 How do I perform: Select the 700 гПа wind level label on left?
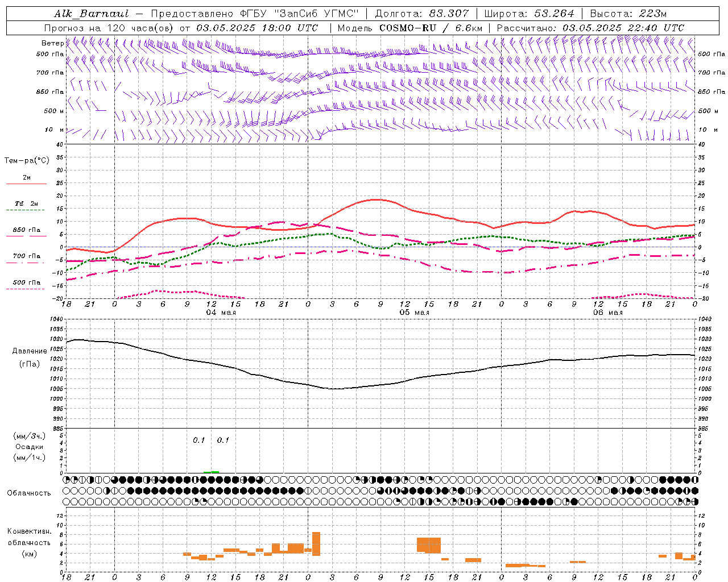pos(50,73)
